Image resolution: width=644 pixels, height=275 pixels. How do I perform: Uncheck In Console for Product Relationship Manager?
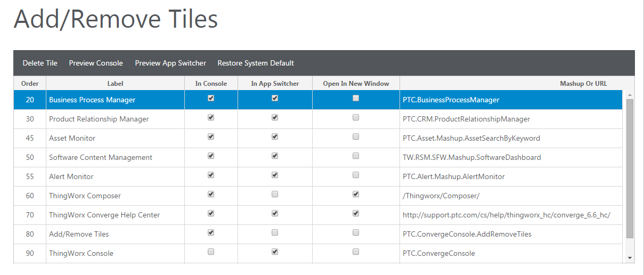point(211,117)
